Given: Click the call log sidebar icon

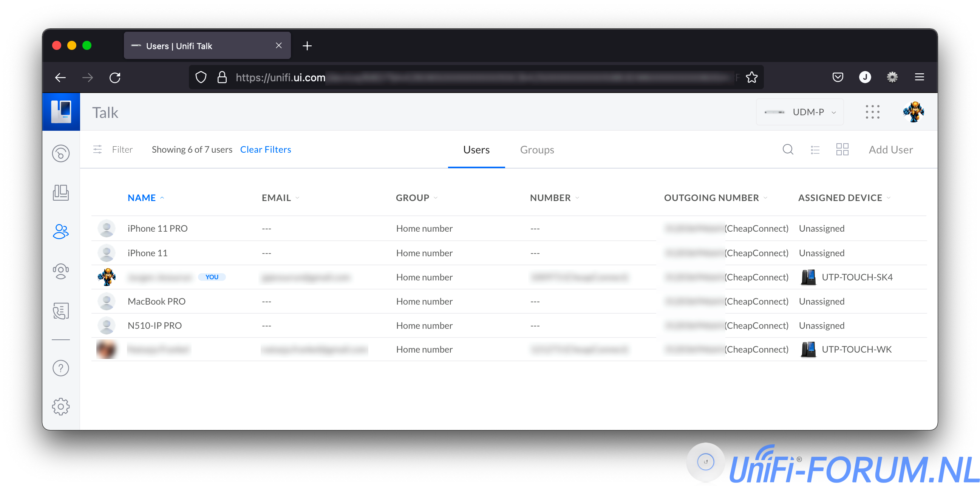Looking at the screenshot, I should [60, 311].
